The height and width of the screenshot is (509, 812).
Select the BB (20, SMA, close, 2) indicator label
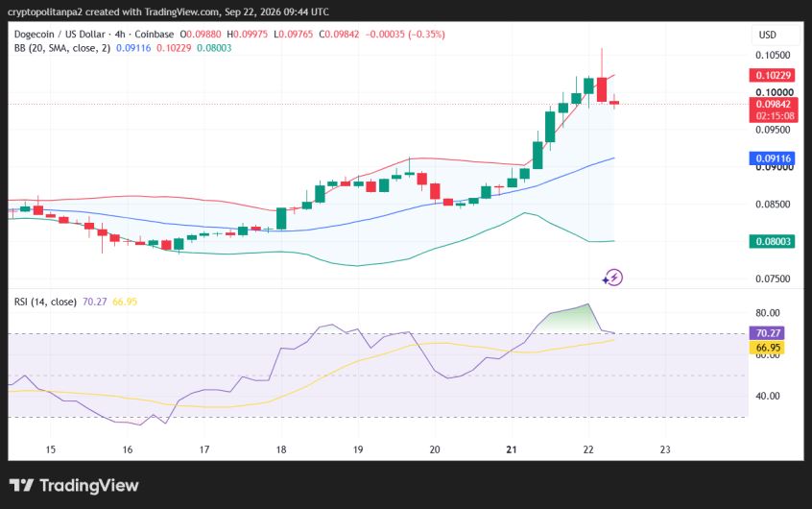62,48
